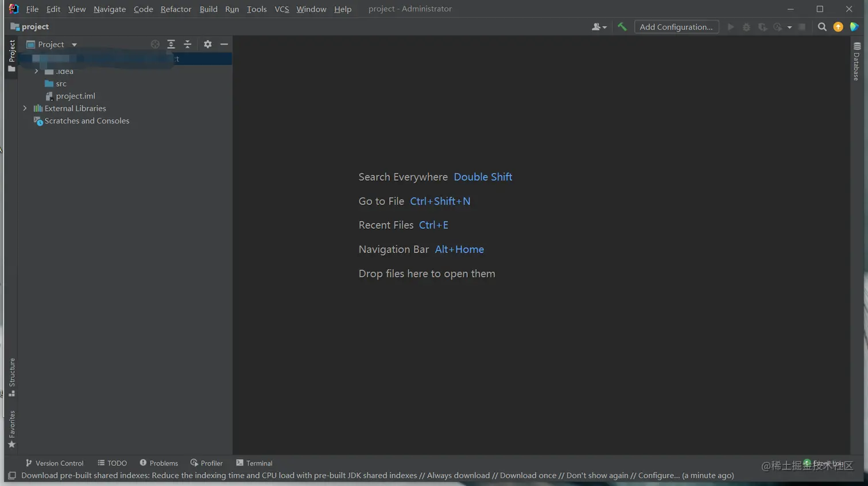Screen dimensions: 868x486
Task: Expand the External Libraries node arrow
Action: 25,108
